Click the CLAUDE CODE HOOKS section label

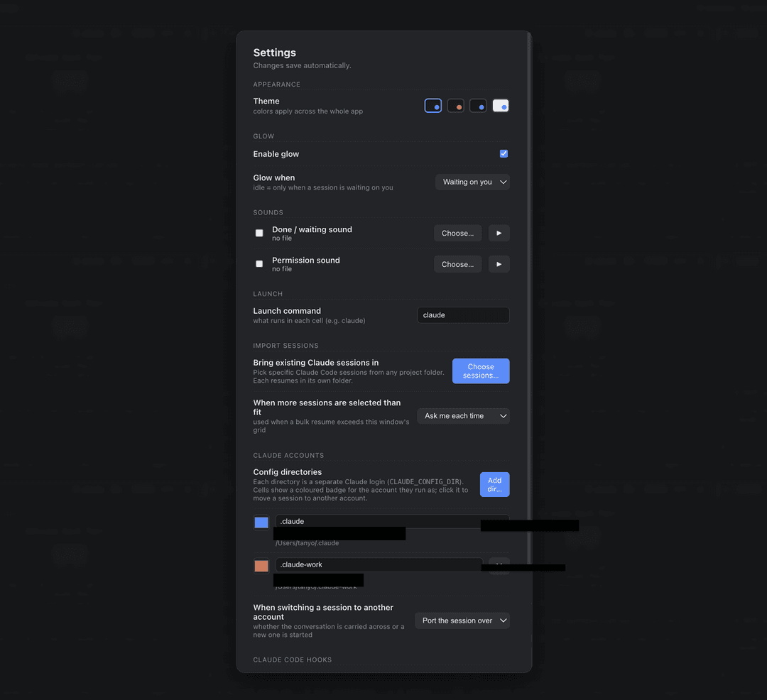tap(292, 660)
